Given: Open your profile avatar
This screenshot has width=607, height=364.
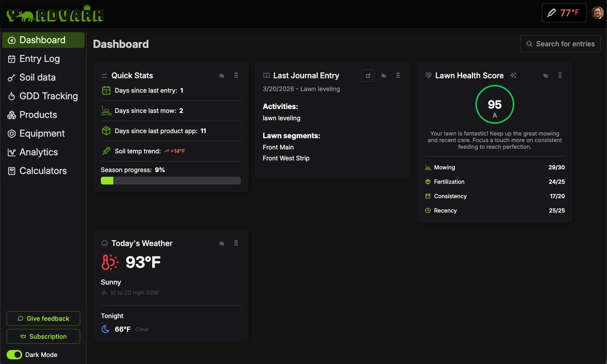Looking at the screenshot, I should [597, 12].
